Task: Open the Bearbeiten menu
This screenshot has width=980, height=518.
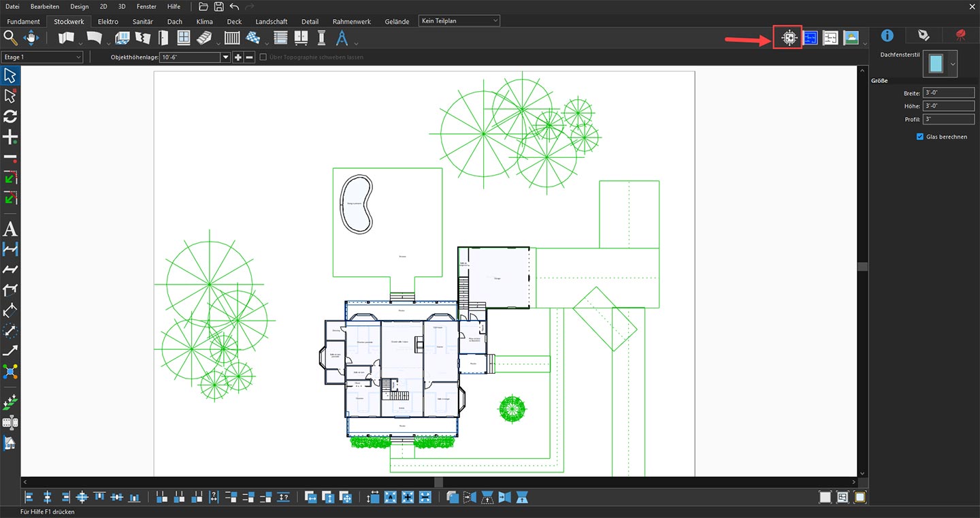Action: coord(46,6)
